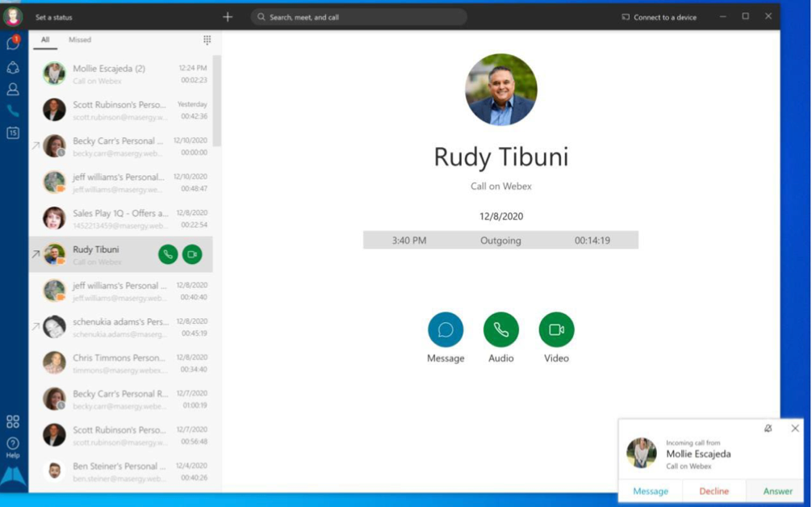
Task: Answer the call from Mollie Escajeda
Action: click(777, 491)
